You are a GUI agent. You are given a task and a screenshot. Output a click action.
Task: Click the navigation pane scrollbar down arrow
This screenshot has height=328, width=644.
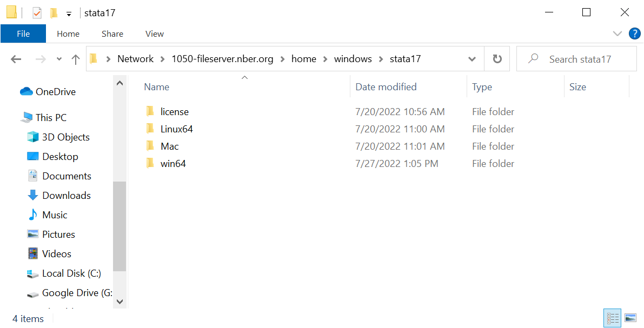click(x=120, y=302)
